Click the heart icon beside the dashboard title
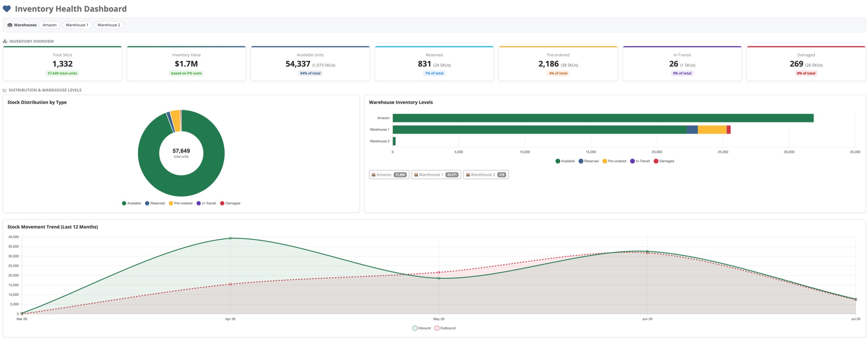Viewport: 868px width, 338px height. click(x=7, y=9)
